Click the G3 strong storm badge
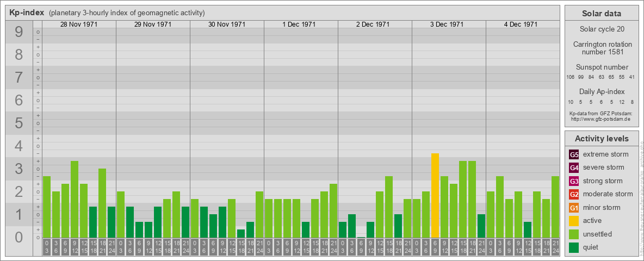 (x=574, y=181)
